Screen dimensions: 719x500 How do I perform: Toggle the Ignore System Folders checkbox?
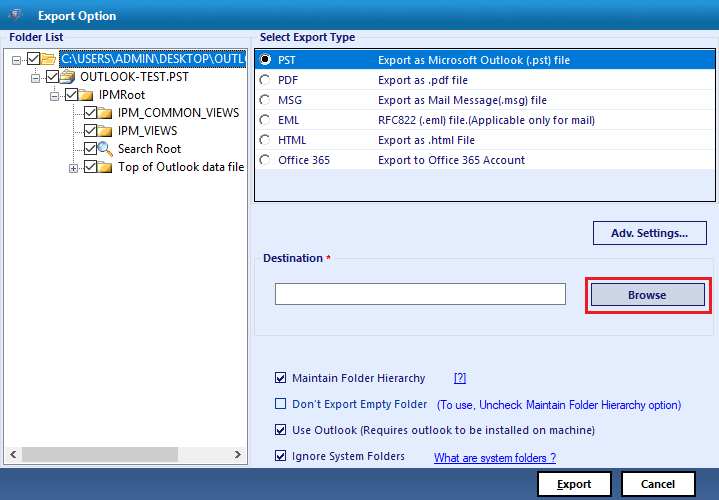click(280, 456)
